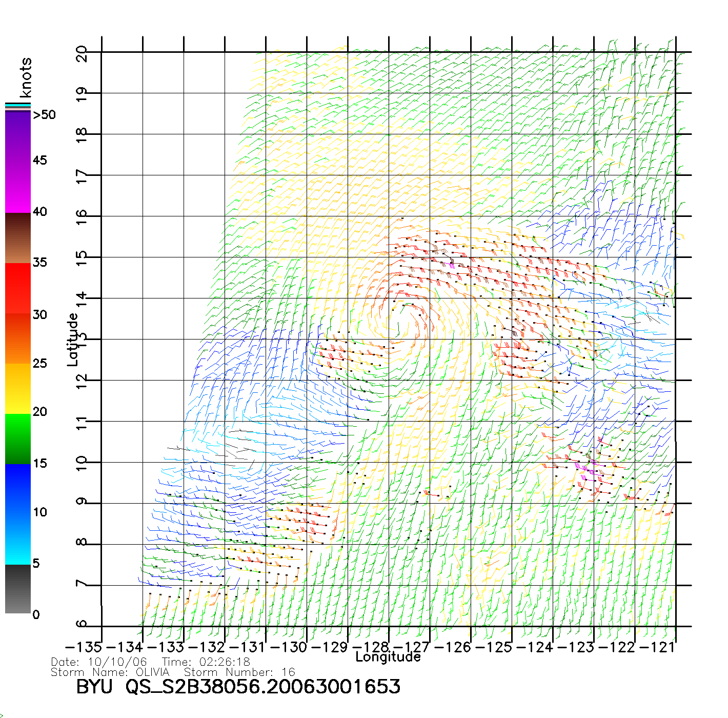The image size is (728, 718).
Task: Click the 'Storm Number: 16' text
Action: click(239, 672)
